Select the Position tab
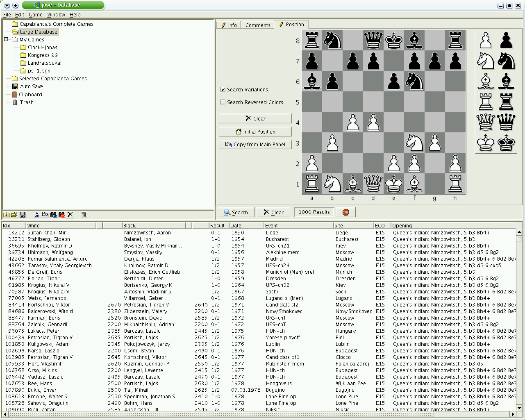This screenshot has width=525, height=420. click(x=291, y=25)
